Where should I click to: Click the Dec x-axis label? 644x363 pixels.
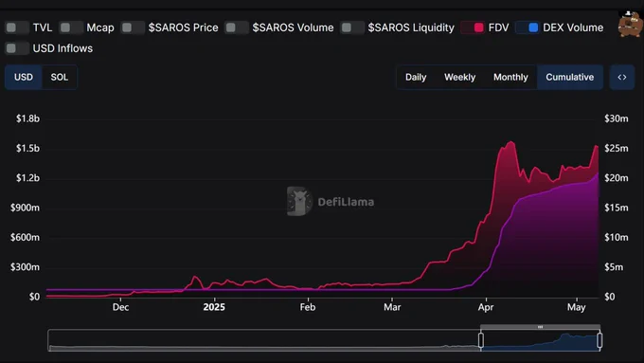(121, 307)
